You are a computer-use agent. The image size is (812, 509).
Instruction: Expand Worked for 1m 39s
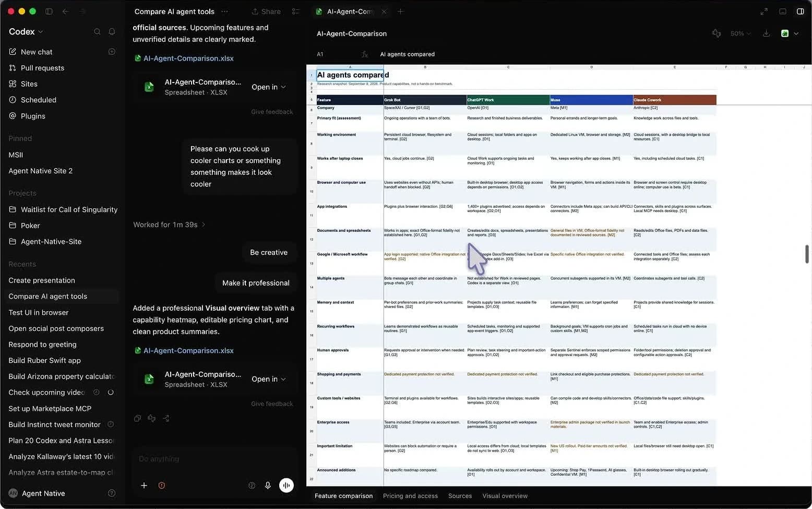click(169, 224)
